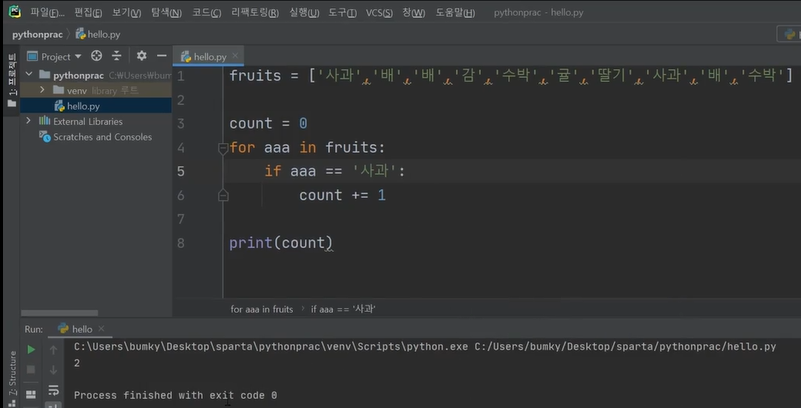Click the 'count = 0' code line
Viewport: 801px width, 408px height.
tap(268, 124)
